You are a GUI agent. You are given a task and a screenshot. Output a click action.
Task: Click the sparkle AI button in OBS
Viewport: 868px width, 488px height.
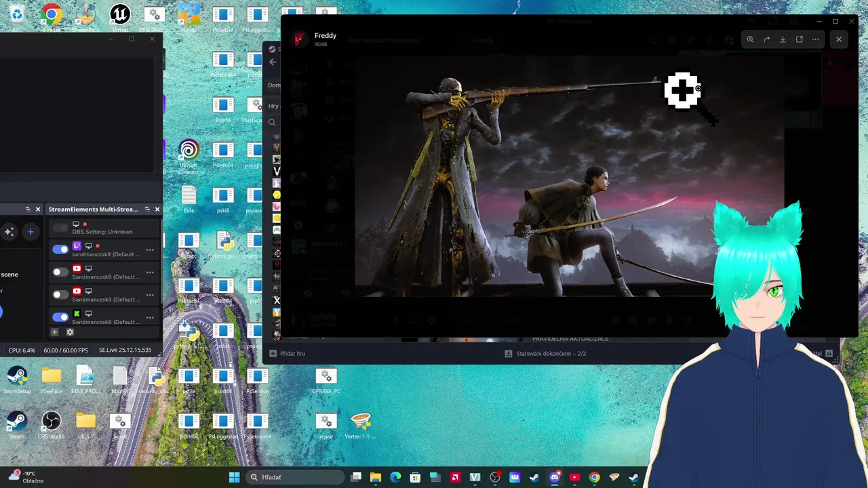(9, 232)
